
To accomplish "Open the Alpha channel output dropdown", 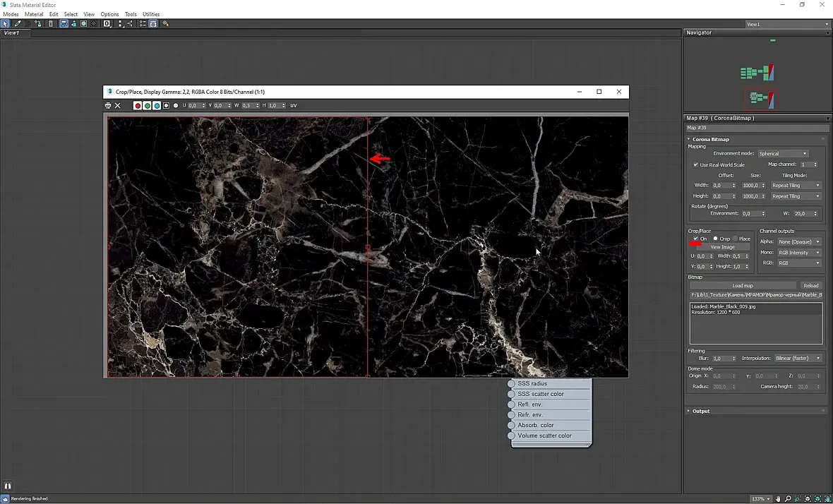I will coord(799,242).
